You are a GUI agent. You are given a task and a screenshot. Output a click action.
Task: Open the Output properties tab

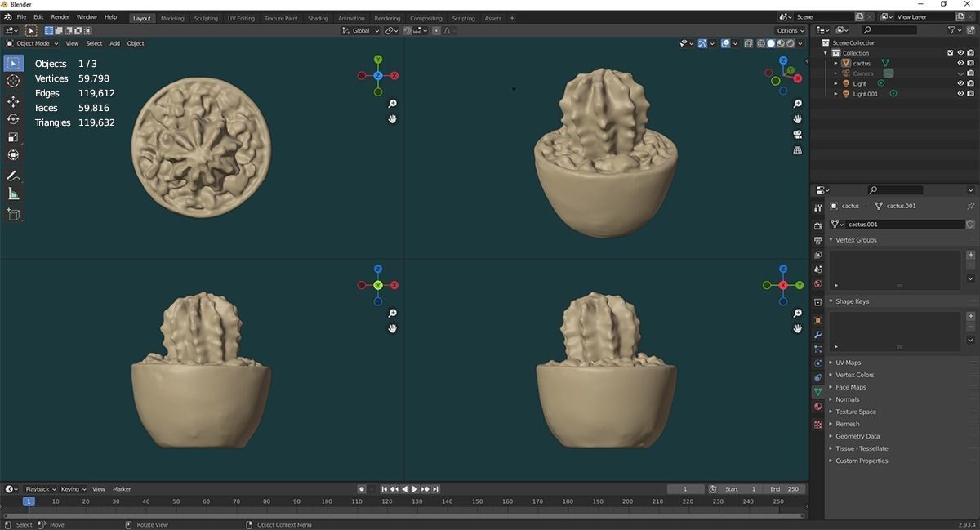tap(817, 241)
